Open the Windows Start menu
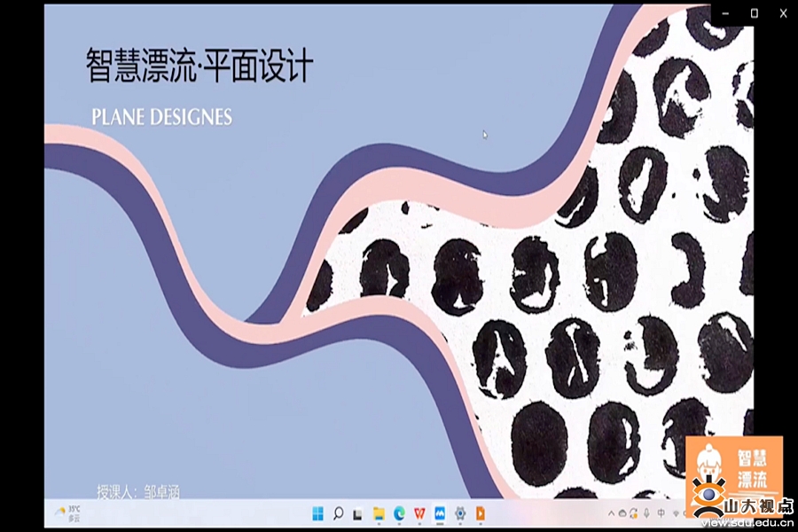This screenshot has height=532, width=798. [x=317, y=513]
